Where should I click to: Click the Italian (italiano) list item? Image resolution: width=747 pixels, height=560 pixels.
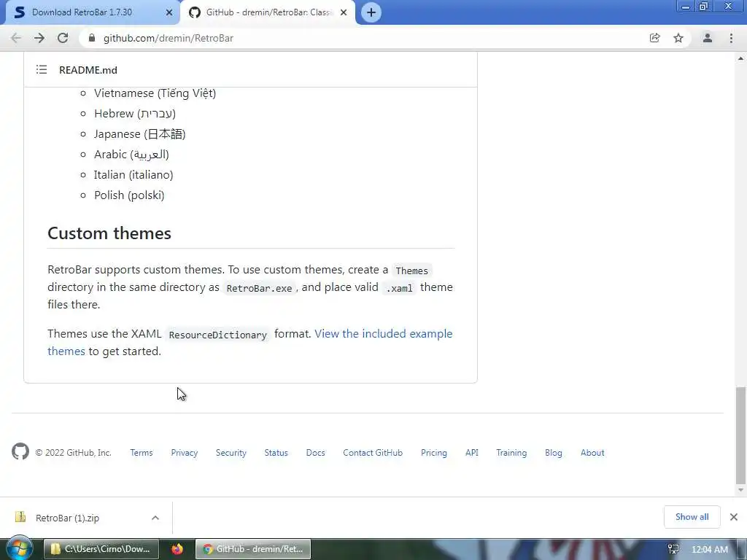coord(133,175)
